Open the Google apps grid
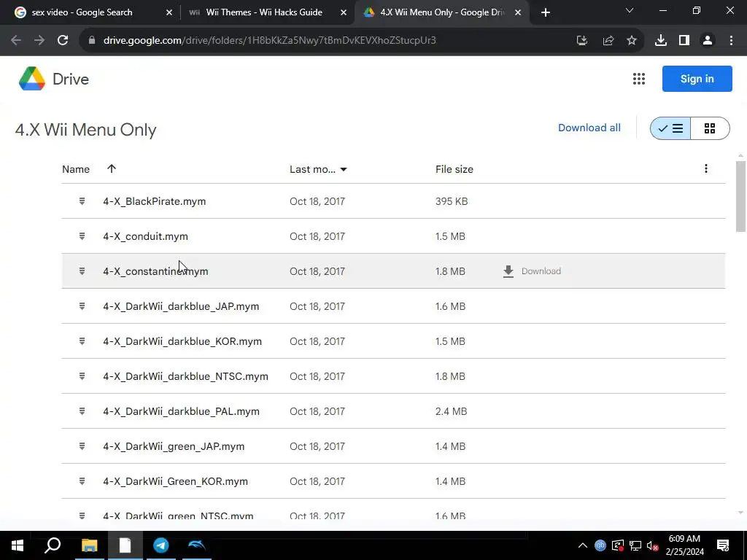The width and height of the screenshot is (747, 560). point(639,79)
